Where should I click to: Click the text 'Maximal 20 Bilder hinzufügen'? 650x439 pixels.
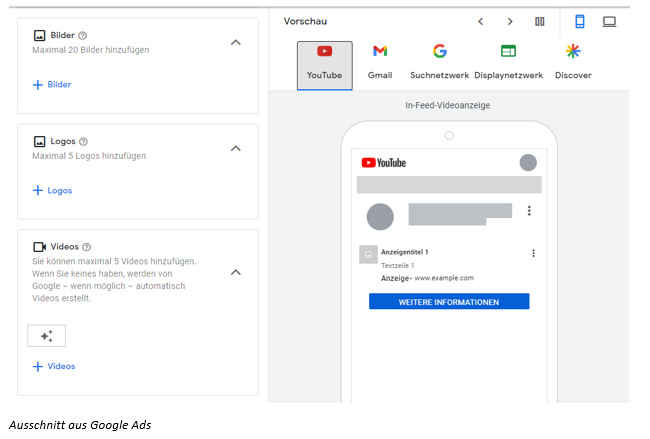91,50
